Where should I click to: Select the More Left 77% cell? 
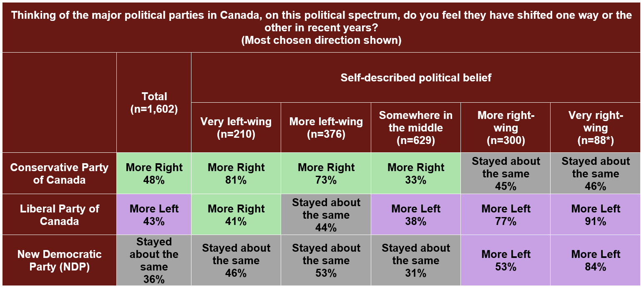[506, 215]
